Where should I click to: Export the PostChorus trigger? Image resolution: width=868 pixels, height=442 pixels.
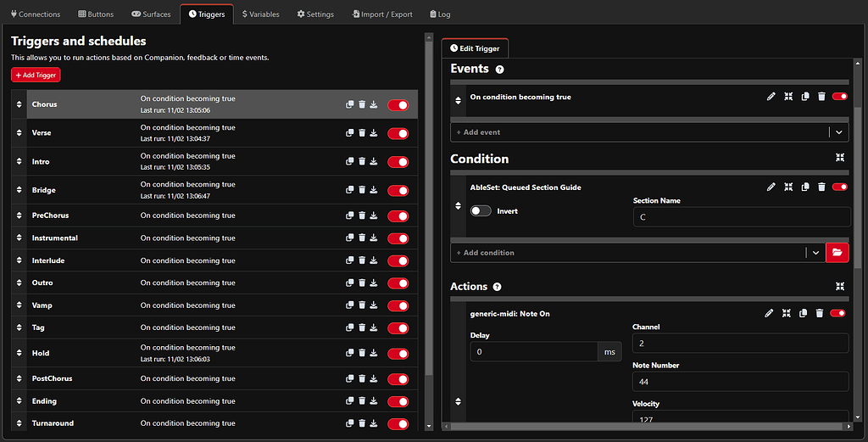(x=374, y=378)
